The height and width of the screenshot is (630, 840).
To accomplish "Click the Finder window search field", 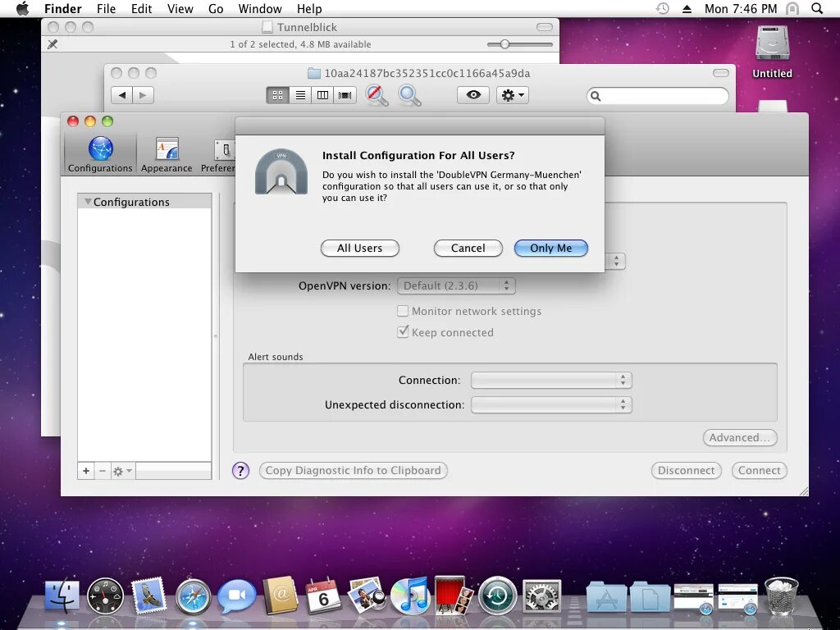I will tap(658, 96).
